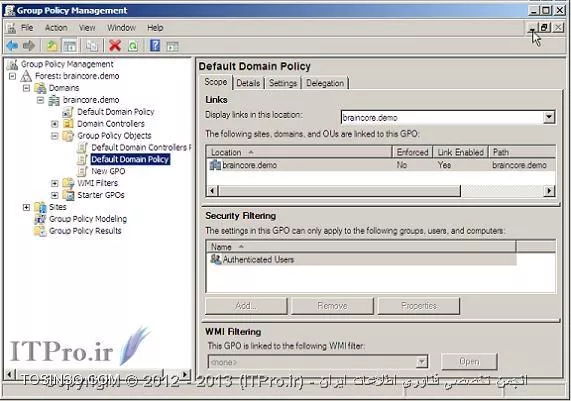Click the Refresh toolbar icon
Viewport: 571px width, 401px height.
pos(133,46)
